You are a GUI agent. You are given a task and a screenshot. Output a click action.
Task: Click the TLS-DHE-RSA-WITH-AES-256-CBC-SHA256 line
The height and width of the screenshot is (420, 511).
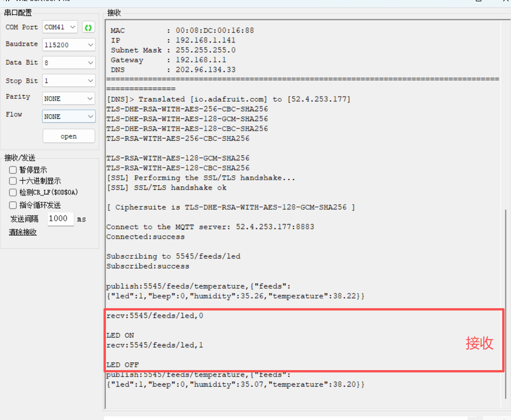click(x=187, y=109)
